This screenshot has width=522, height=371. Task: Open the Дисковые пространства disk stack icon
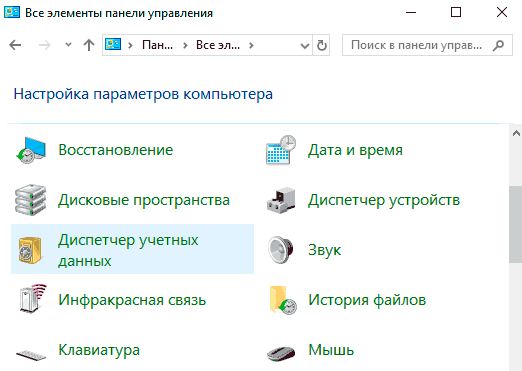coord(30,200)
